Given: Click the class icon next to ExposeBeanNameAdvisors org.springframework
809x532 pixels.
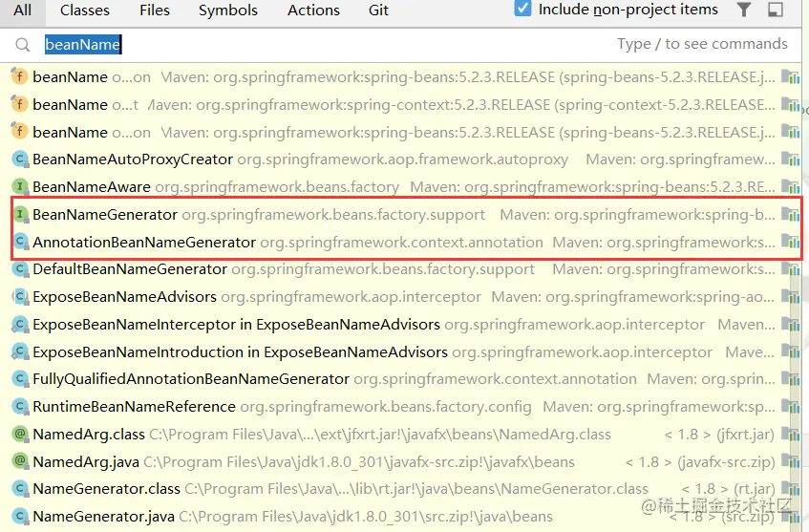Looking at the screenshot, I should coord(20,297).
